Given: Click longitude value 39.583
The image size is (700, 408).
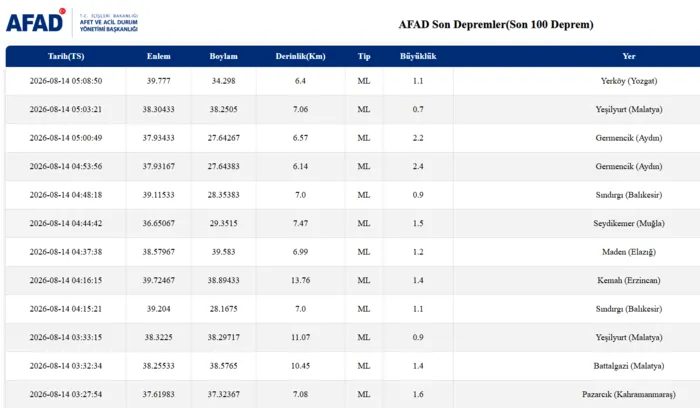Looking at the screenshot, I should pos(224,252).
